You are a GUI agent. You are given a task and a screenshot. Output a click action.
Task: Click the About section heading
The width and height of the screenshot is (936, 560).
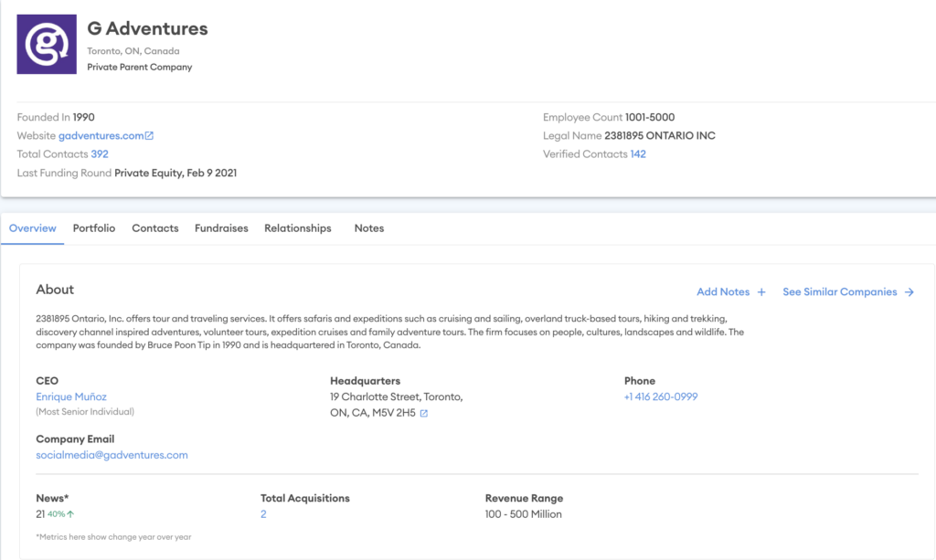pos(55,290)
